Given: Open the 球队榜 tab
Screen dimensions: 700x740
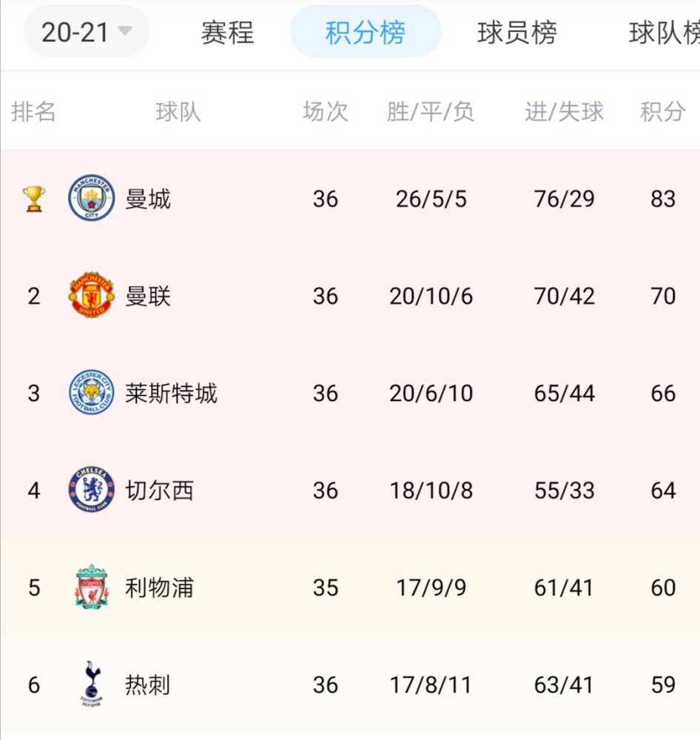Looking at the screenshot, I should (664, 33).
